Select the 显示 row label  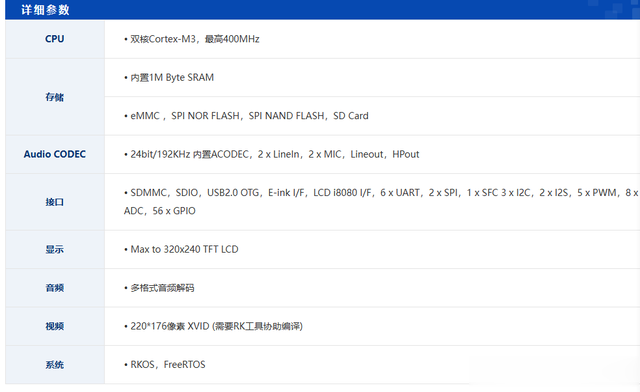(55, 249)
